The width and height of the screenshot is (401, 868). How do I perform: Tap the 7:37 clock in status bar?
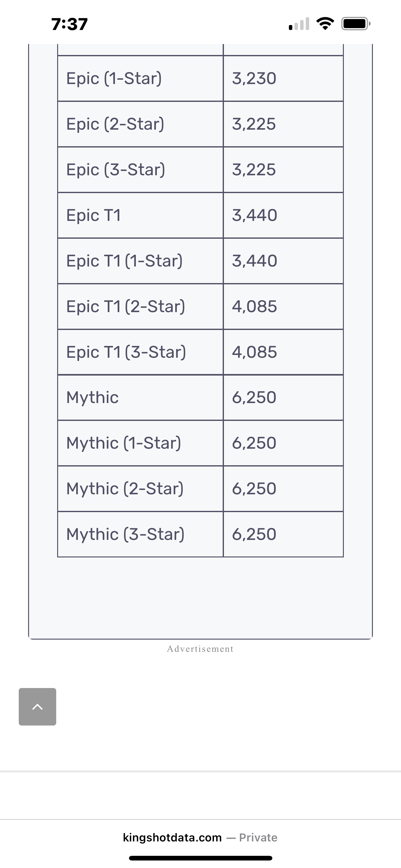pyautogui.click(x=70, y=24)
